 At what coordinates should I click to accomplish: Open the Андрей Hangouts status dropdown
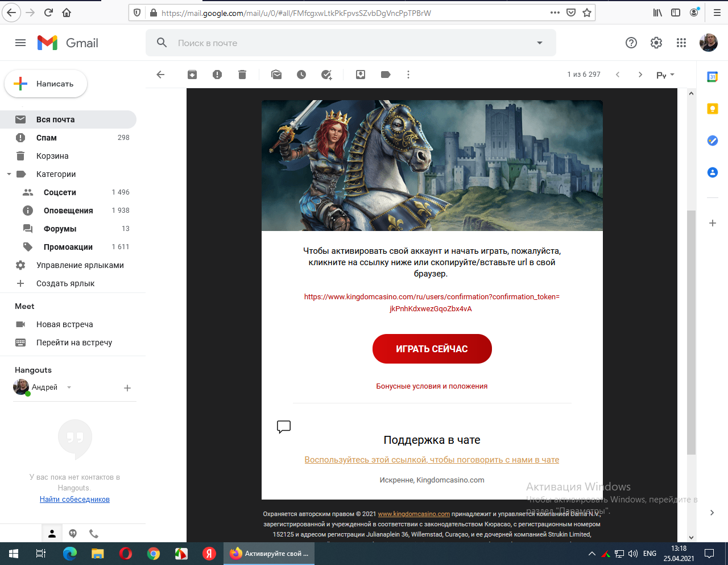click(69, 387)
